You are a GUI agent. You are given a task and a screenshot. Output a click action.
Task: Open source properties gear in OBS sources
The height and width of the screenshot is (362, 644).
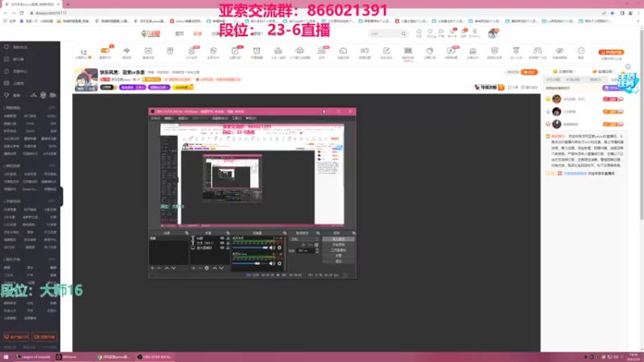pyautogui.click(x=207, y=268)
